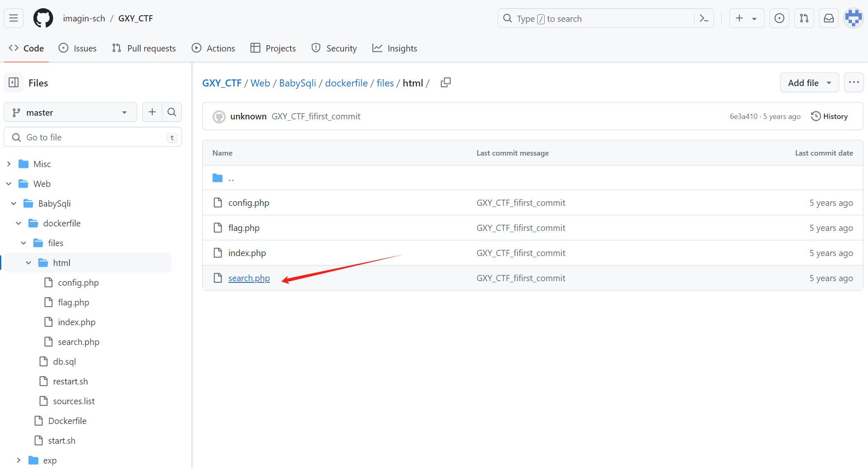
Task: View commit History
Action: (x=829, y=116)
